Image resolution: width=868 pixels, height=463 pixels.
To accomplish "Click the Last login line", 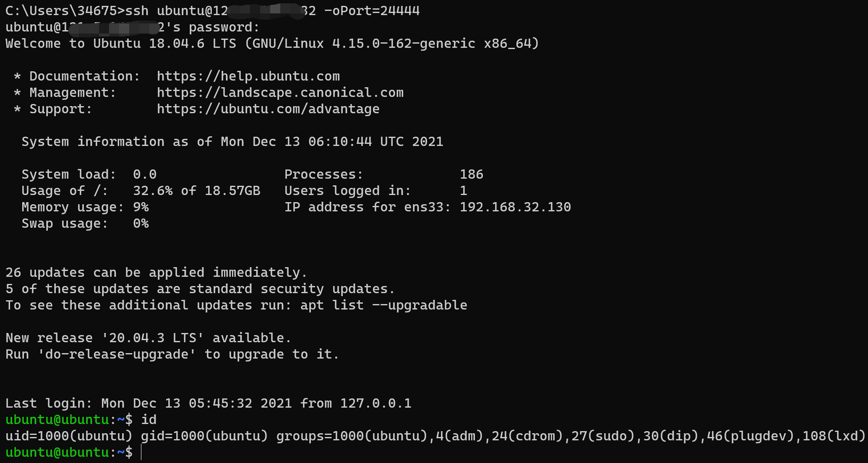I will click(x=209, y=403).
